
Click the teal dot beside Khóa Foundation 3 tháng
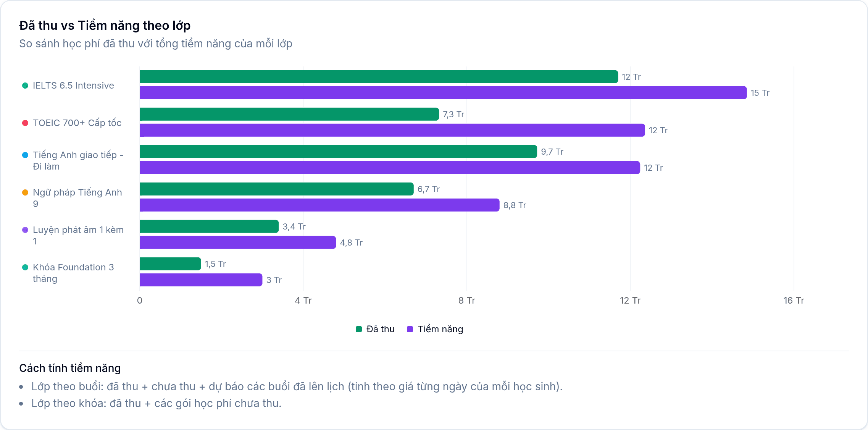25,267
